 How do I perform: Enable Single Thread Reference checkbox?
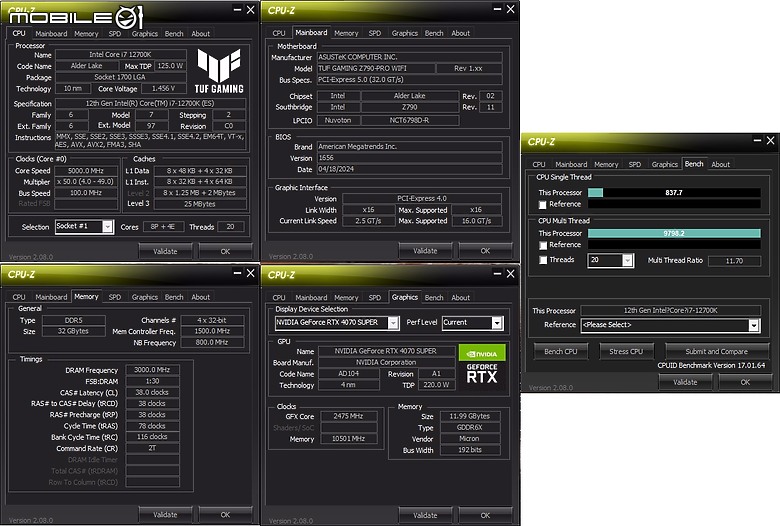543,205
